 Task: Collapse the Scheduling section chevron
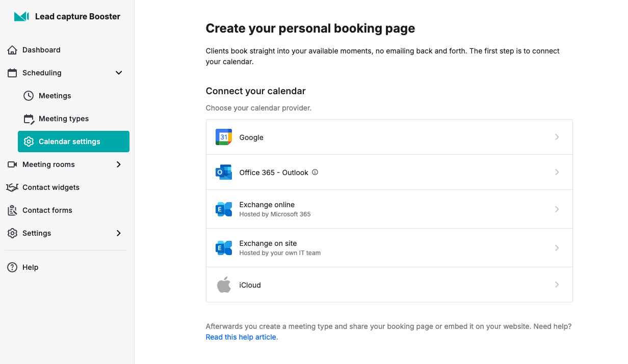(x=119, y=73)
